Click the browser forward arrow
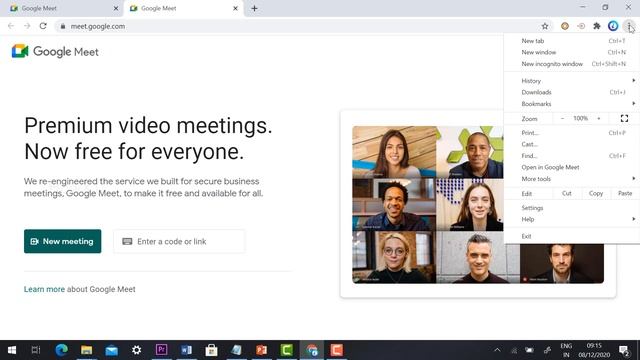Image resolution: width=640 pixels, height=360 pixels. (x=27, y=26)
